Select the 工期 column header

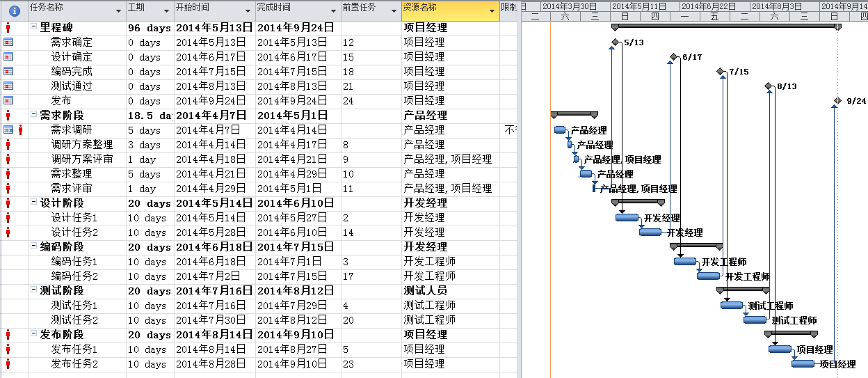click(x=149, y=10)
